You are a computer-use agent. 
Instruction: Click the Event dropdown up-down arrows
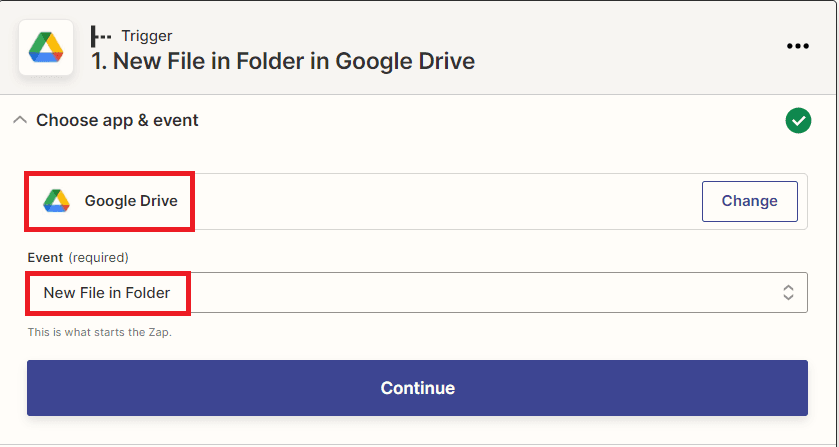[x=788, y=293]
